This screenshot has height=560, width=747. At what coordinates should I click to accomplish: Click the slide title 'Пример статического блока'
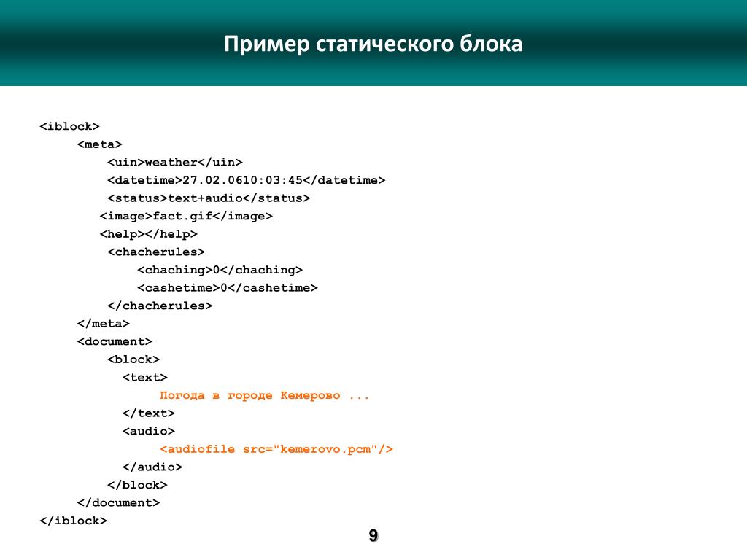click(x=373, y=44)
